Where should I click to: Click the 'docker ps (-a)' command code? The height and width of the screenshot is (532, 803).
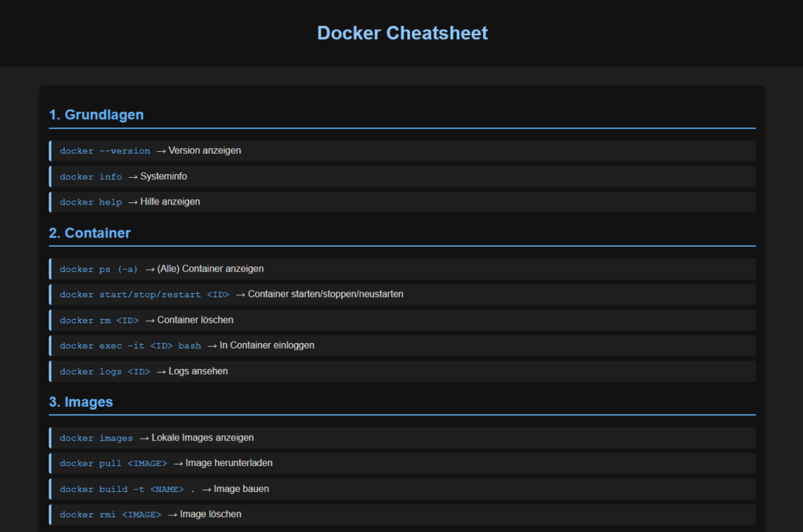click(x=99, y=270)
